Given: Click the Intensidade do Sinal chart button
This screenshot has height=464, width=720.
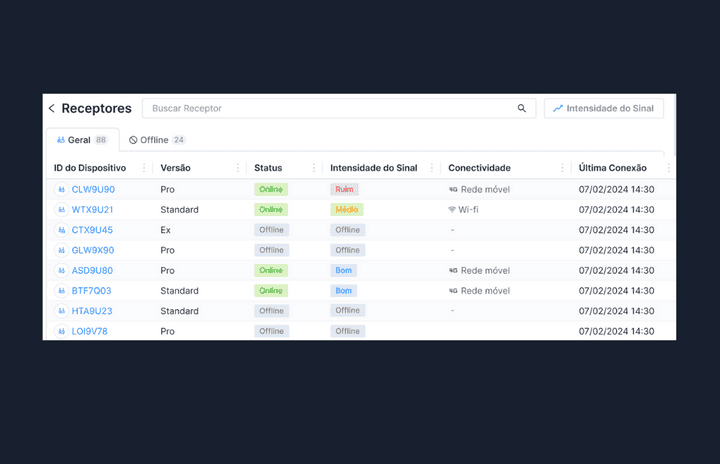Looking at the screenshot, I should click(603, 108).
